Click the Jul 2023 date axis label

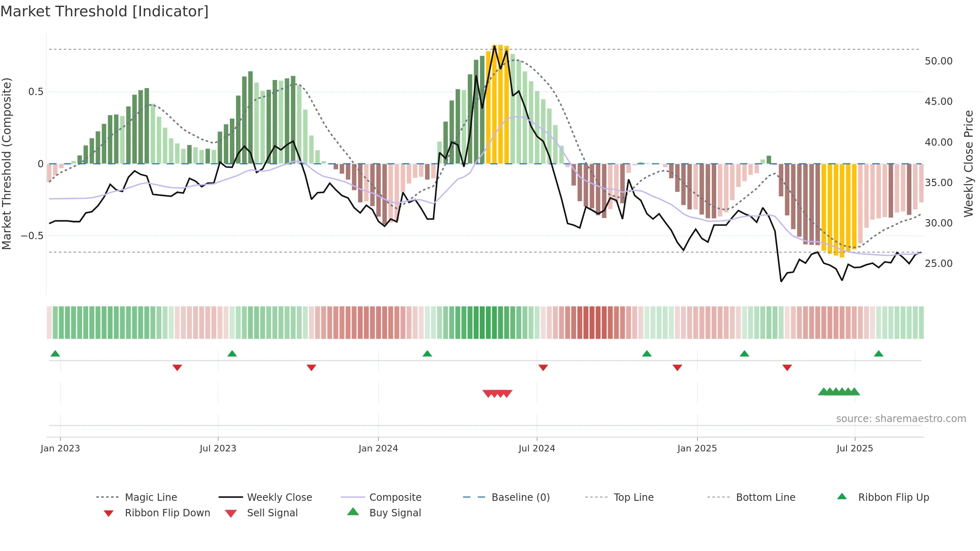point(218,449)
